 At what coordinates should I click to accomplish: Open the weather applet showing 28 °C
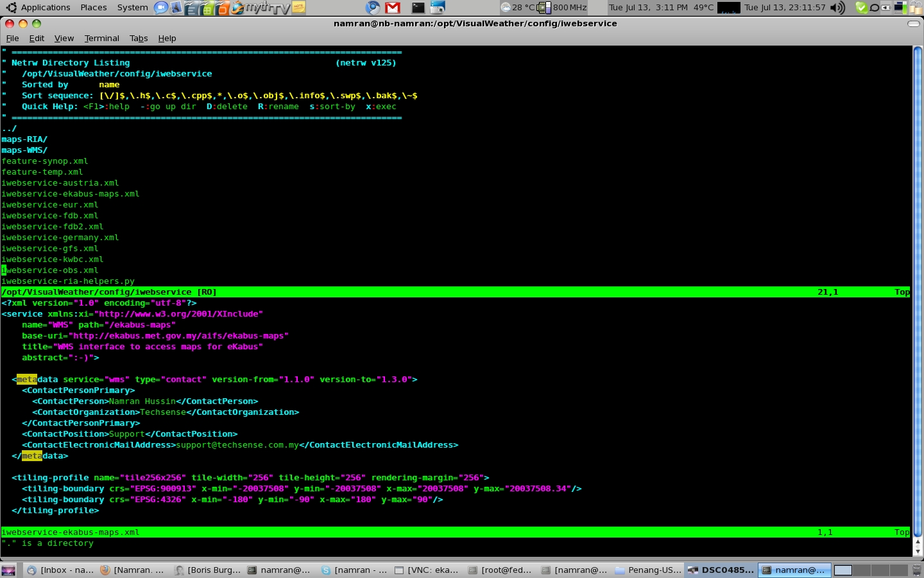pyautogui.click(x=518, y=8)
